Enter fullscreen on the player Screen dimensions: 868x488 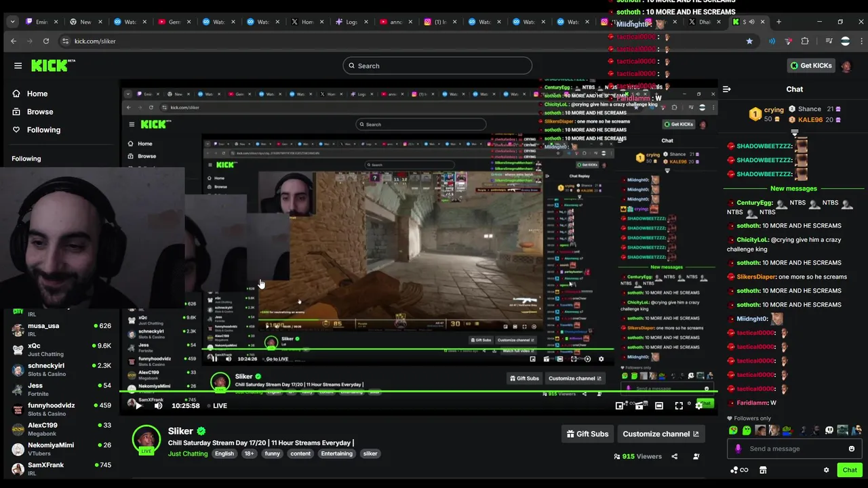(679, 405)
